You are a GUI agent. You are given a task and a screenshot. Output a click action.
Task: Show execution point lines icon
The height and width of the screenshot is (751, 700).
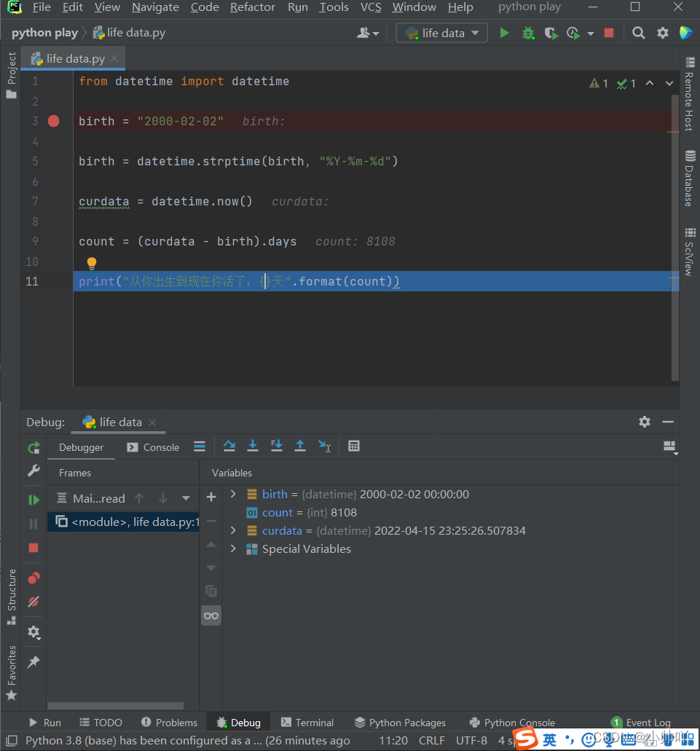[200, 447]
